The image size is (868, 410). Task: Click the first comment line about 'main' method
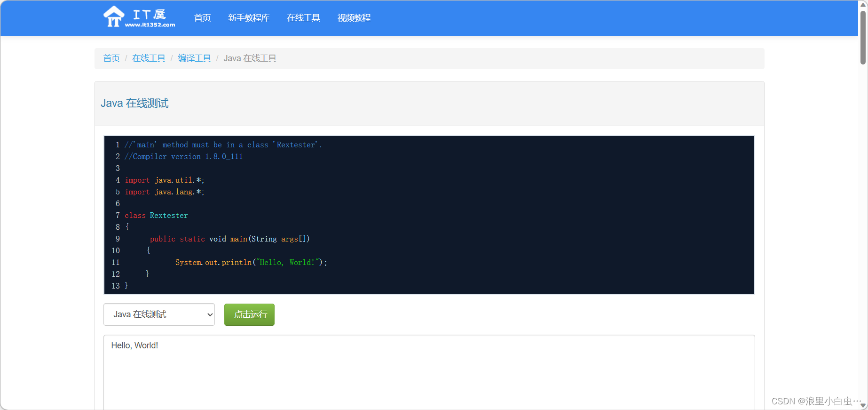(x=223, y=145)
